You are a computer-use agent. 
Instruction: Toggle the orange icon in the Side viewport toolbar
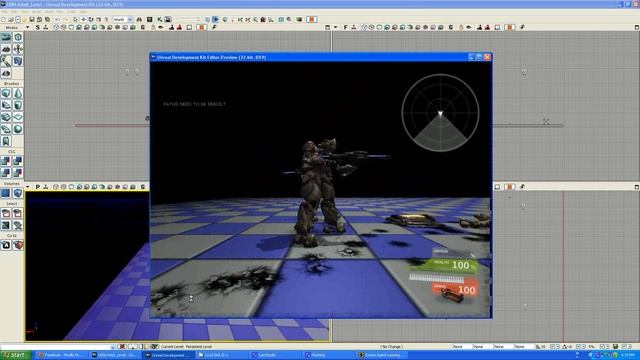point(202,27)
